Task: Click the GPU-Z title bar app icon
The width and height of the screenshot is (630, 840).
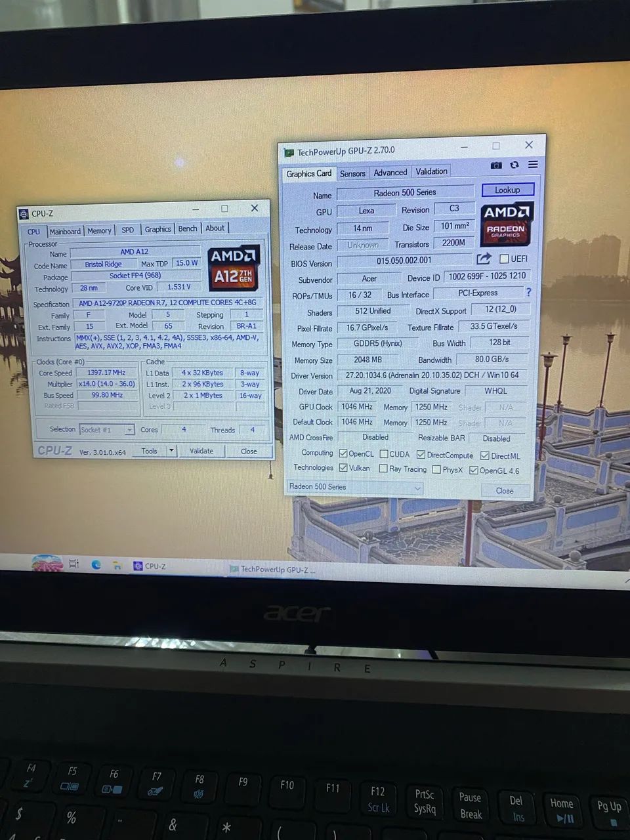Action: (288, 152)
